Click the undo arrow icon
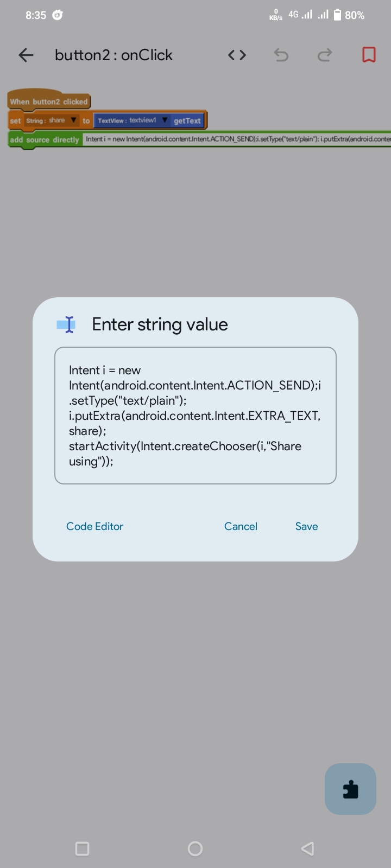391x868 pixels. [x=281, y=55]
